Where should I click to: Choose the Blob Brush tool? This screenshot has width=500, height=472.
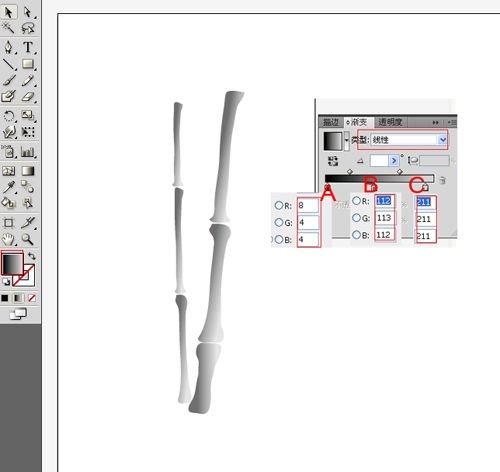click(x=8, y=97)
